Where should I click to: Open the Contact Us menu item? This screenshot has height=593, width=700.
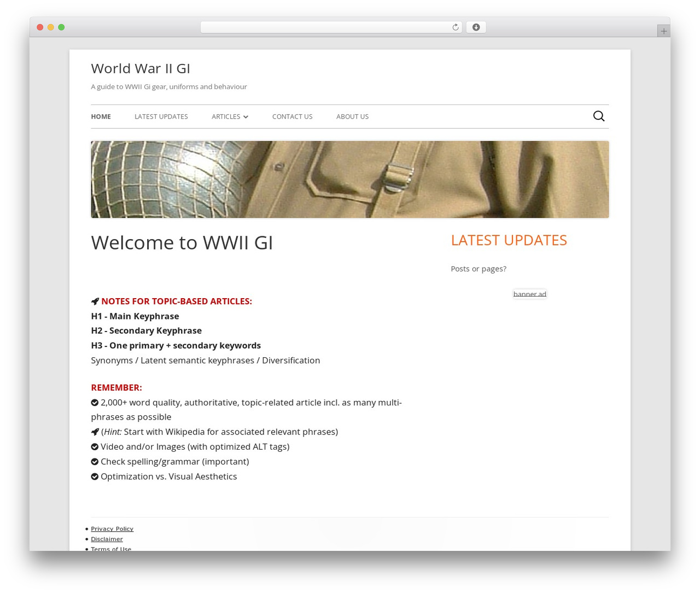(x=293, y=117)
